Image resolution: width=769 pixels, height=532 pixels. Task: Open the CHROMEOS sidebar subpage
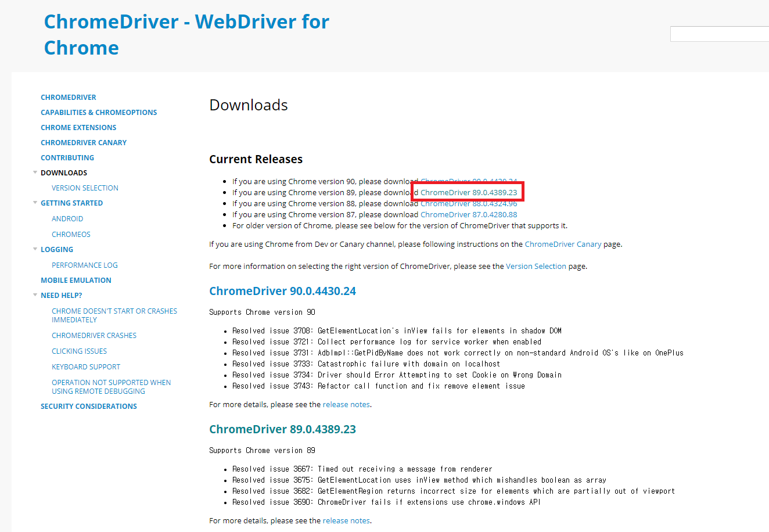tap(71, 235)
